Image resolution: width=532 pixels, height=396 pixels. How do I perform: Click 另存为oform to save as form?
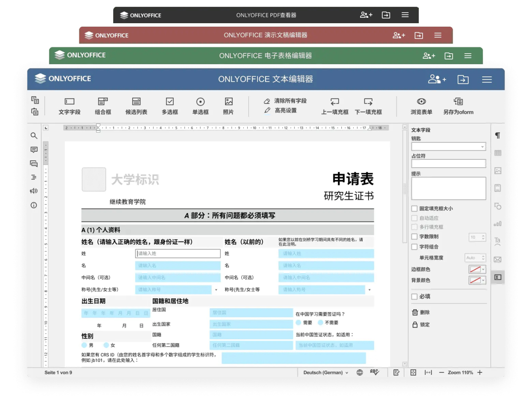coord(458,106)
